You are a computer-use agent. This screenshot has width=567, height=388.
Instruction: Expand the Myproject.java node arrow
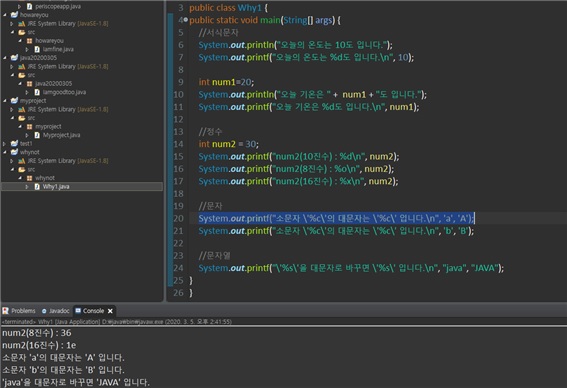tap(27, 135)
